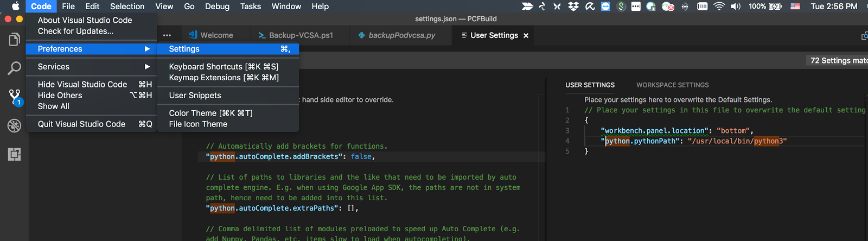Choose About Visual Studio Code
This screenshot has height=241, width=868.
pyautogui.click(x=91, y=20)
